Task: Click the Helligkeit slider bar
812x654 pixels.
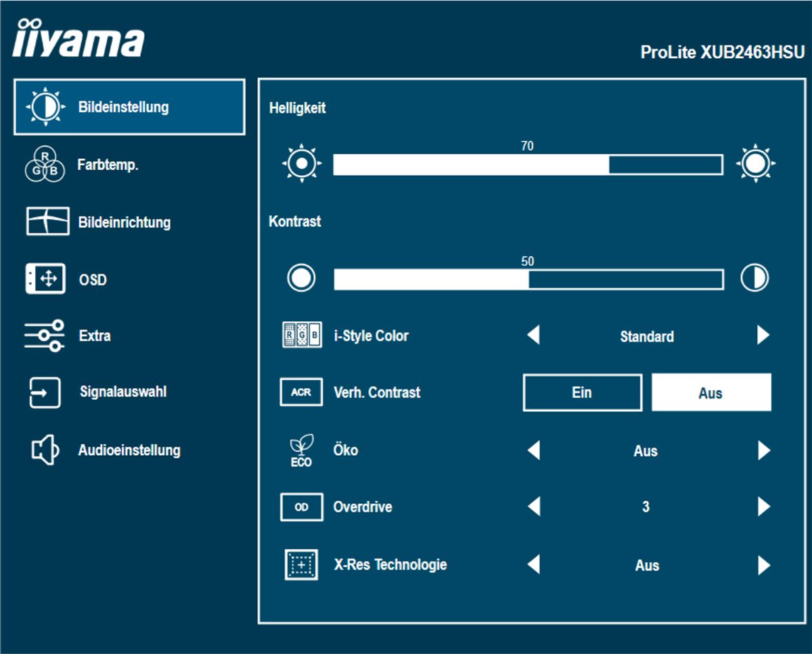Action: (528, 164)
